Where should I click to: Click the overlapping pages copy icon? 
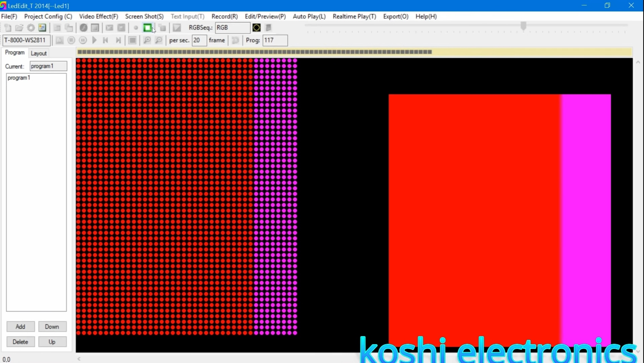[69, 28]
